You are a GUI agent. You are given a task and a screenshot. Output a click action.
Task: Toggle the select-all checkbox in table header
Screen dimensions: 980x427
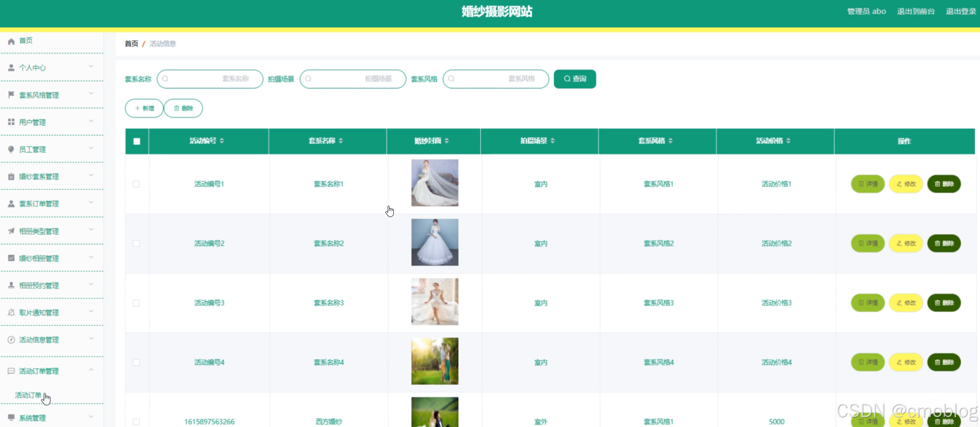tap(137, 141)
